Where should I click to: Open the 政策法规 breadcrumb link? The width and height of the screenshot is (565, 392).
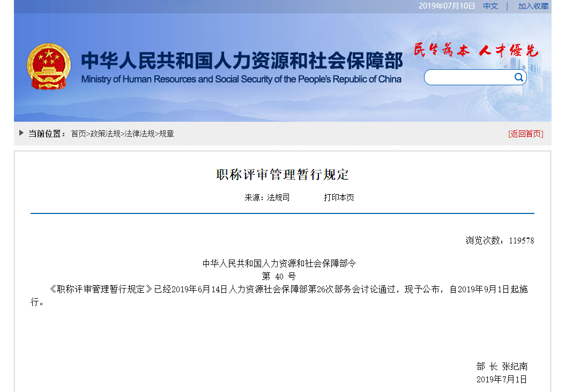click(105, 134)
